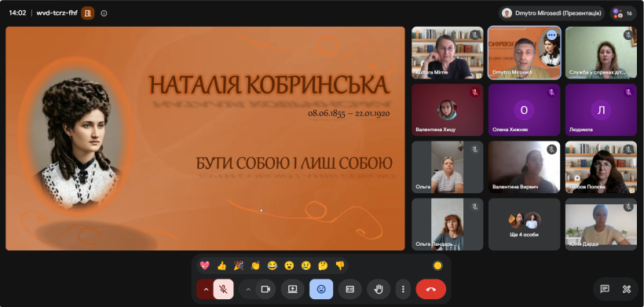Toggle the emoji reactions bar
Image resolution: width=644 pixels, height=307 pixels.
pos(321,289)
